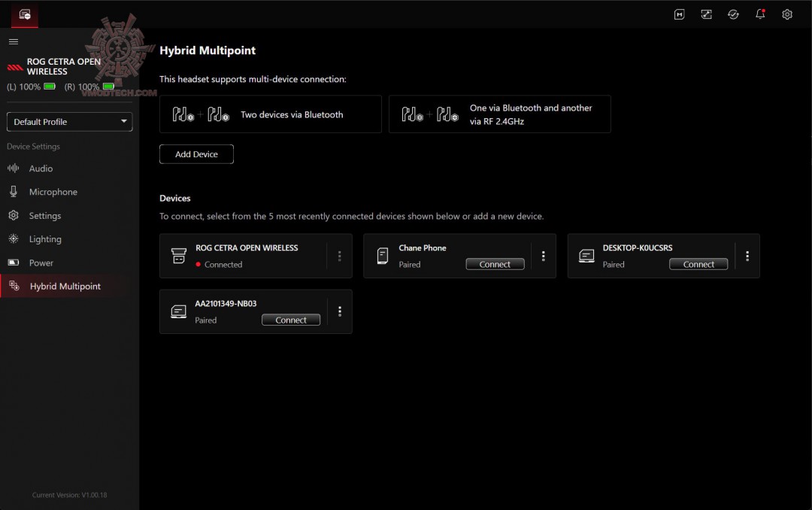Image resolution: width=812 pixels, height=510 pixels.
Task: Click the AA2101349-NB03 laptop icon
Action: click(179, 311)
